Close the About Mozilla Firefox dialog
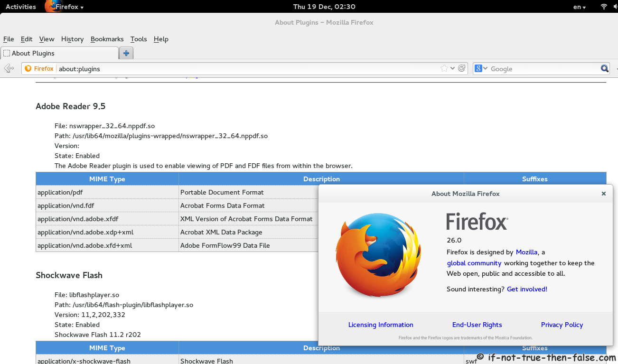The image size is (618, 364). coord(604,194)
